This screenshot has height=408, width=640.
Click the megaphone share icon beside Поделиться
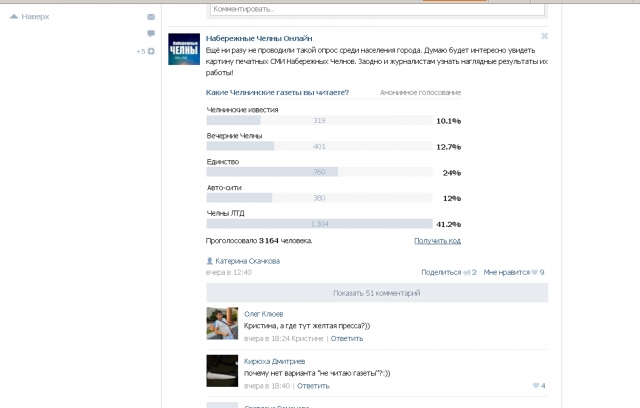click(x=468, y=272)
